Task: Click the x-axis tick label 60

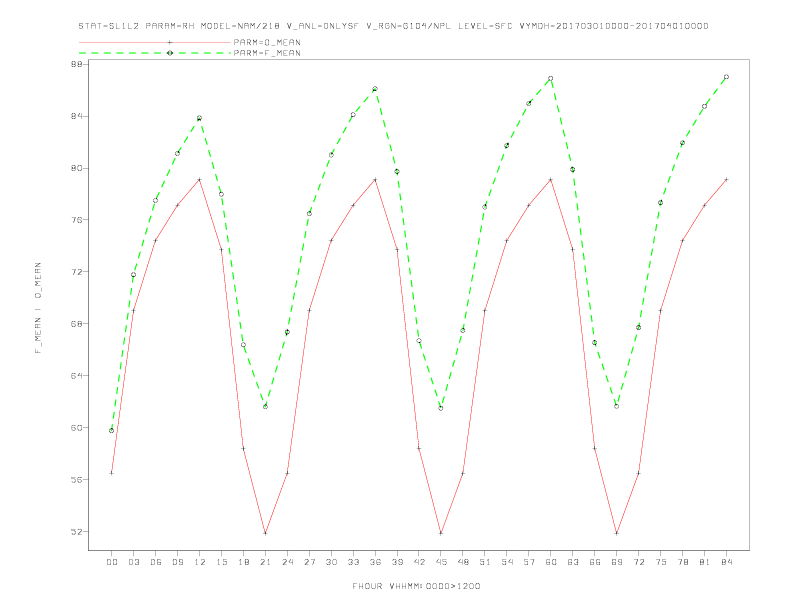Action: click(551, 562)
